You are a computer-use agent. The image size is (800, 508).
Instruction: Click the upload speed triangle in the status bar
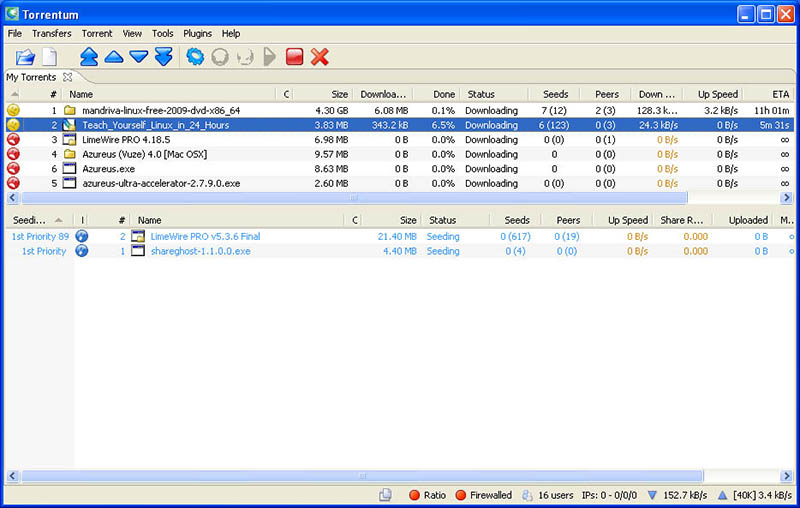click(722, 495)
